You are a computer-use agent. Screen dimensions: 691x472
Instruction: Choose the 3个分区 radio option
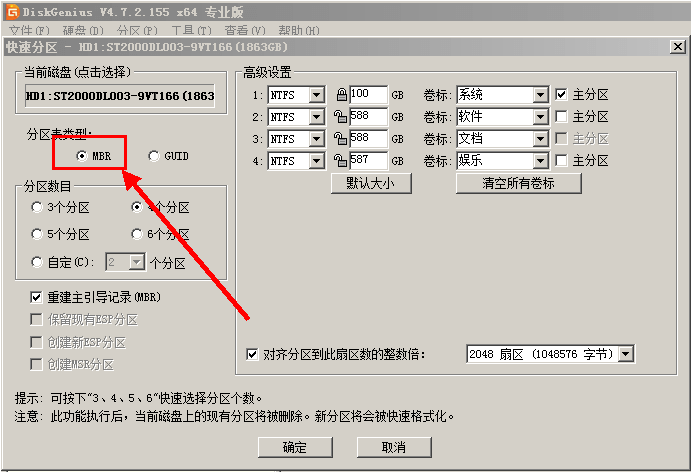tap(38, 208)
